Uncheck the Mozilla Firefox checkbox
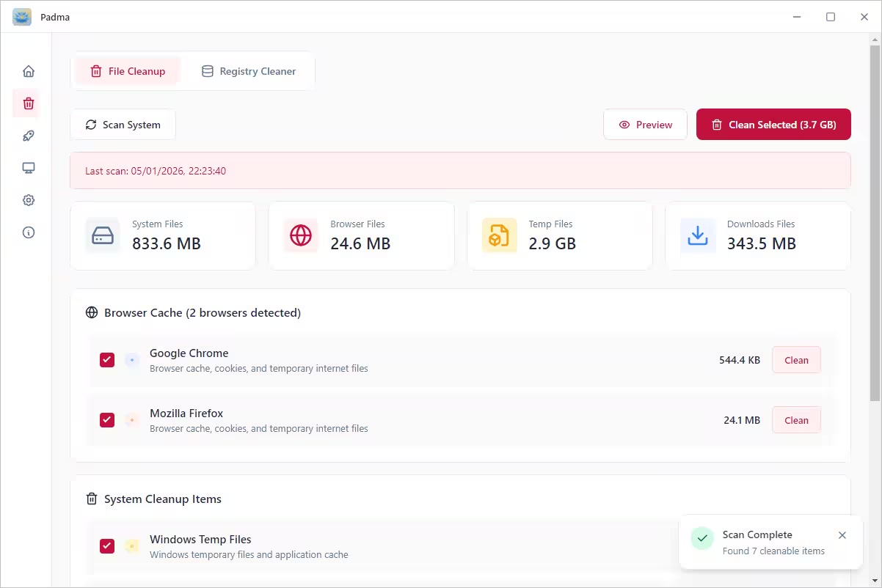 (x=107, y=420)
